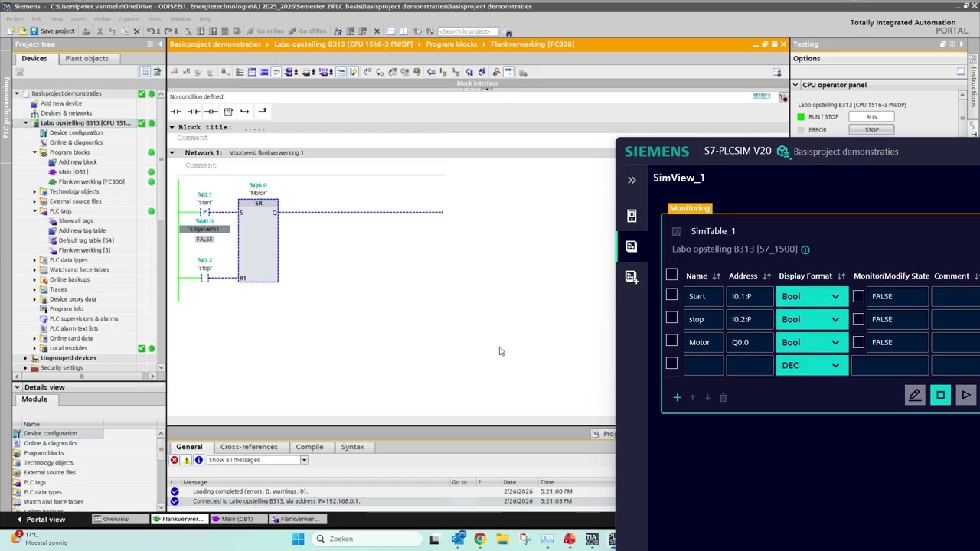Click the STOP button in CPU operator panel

coord(872,130)
